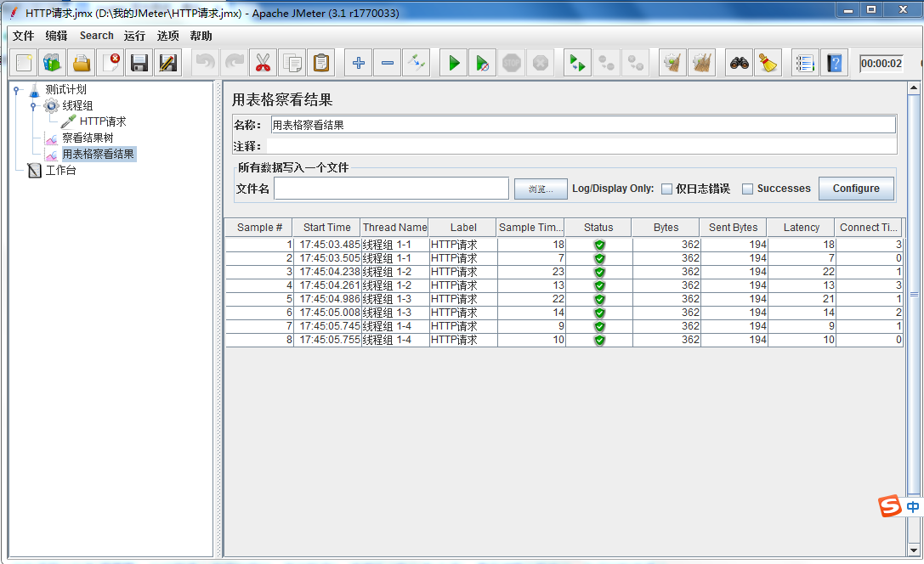Collapse the 测试计划 tree node toggle
Viewport: 924px width, 564px height.
17,90
